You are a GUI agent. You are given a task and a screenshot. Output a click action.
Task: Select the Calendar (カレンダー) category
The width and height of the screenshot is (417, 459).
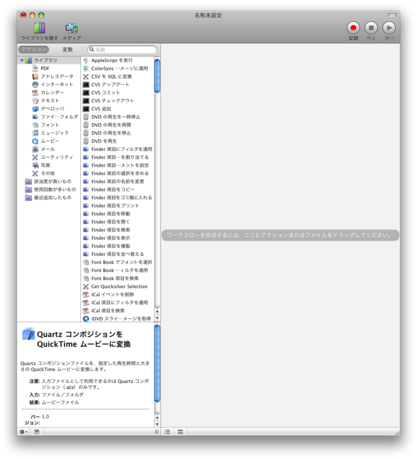(x=48, y=92)
